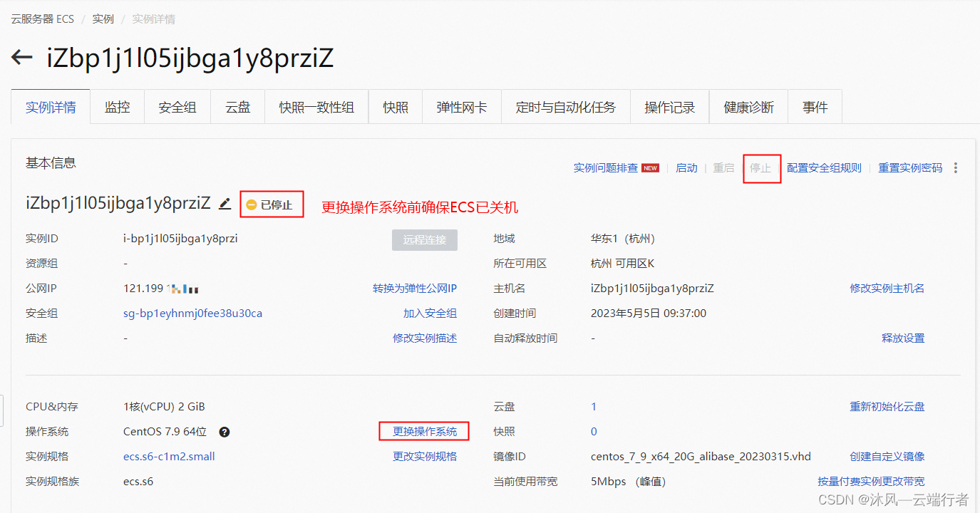Open the 操作记录 tab
The width and height of the screenshot is (980, 513).
click(x=670, y=108)
